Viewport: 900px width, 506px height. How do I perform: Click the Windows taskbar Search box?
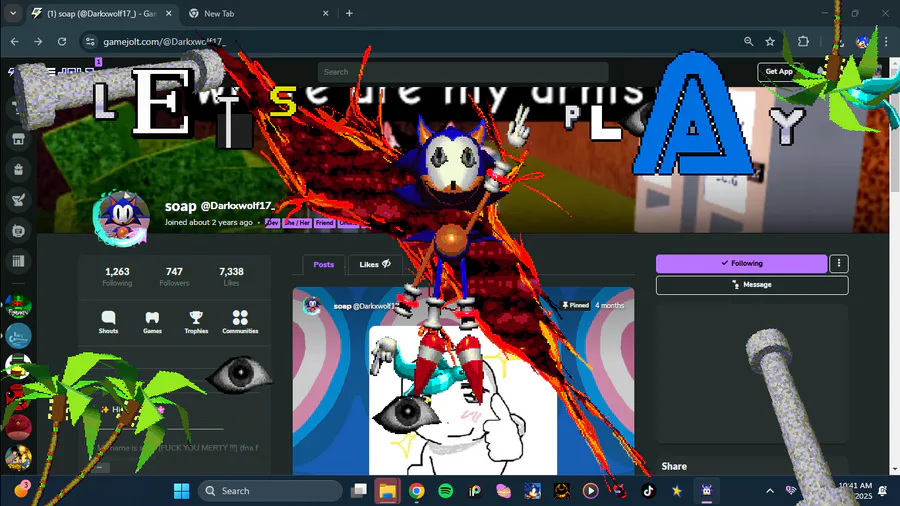[x=270, y=491]
